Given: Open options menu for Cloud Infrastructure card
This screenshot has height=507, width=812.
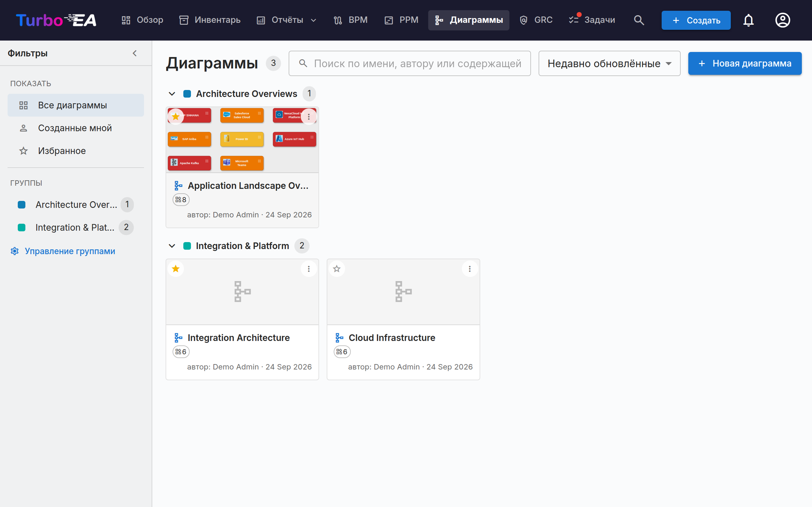Looking at the screenshot, I should [470, 269].
